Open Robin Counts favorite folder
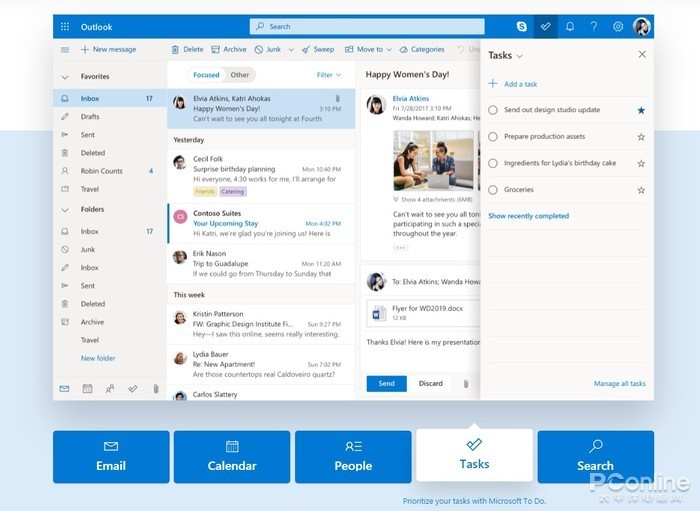 (x=110, y=171)
